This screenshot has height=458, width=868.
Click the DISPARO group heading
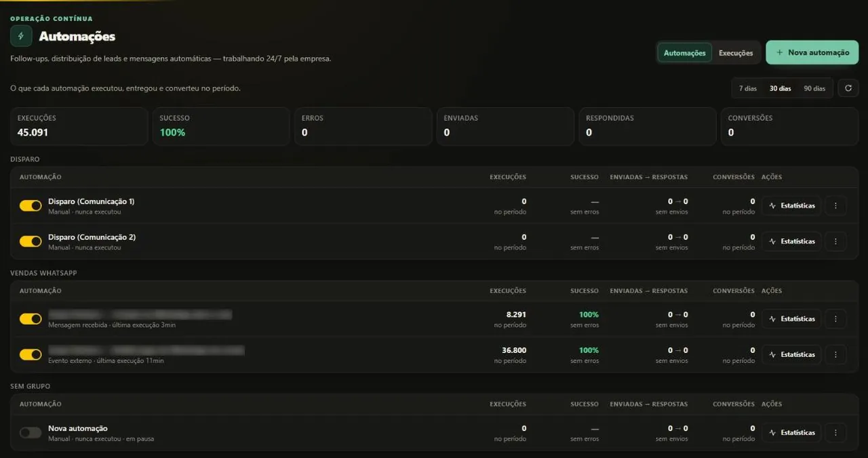25,159
